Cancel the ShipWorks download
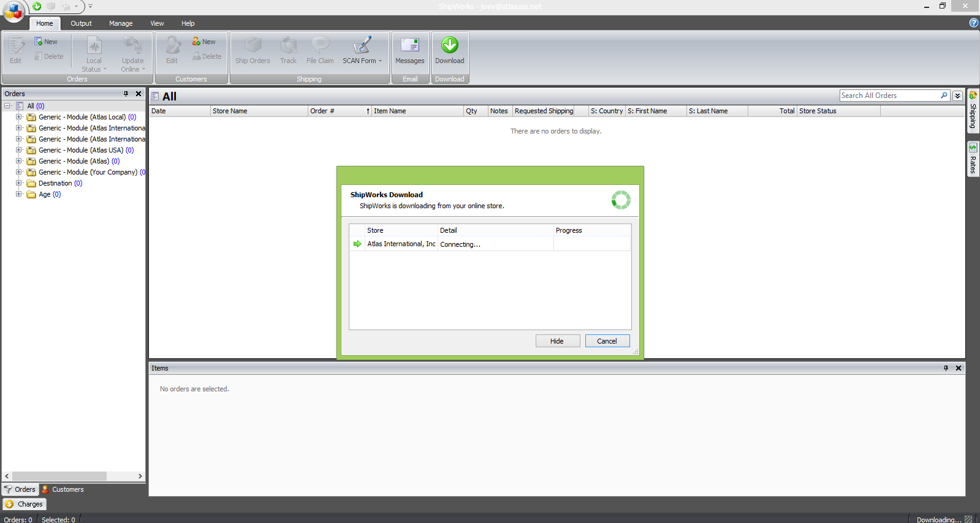 (607, 341)
